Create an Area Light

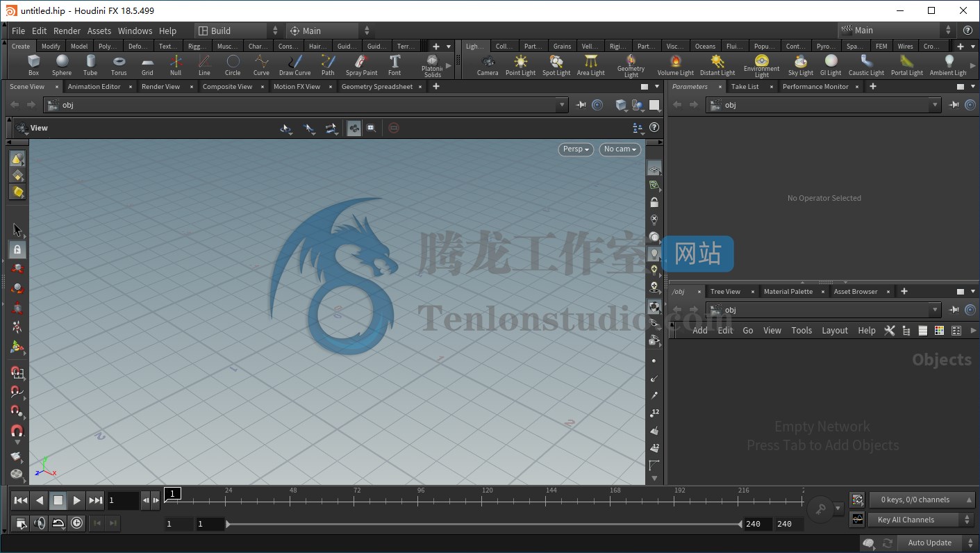[x=591, y=65]
